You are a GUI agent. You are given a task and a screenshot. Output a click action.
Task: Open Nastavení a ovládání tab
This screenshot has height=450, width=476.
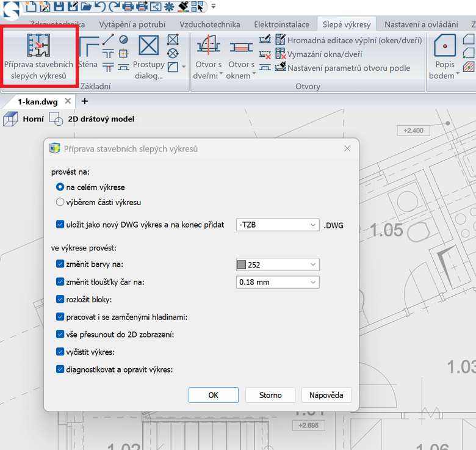point(421,24)
